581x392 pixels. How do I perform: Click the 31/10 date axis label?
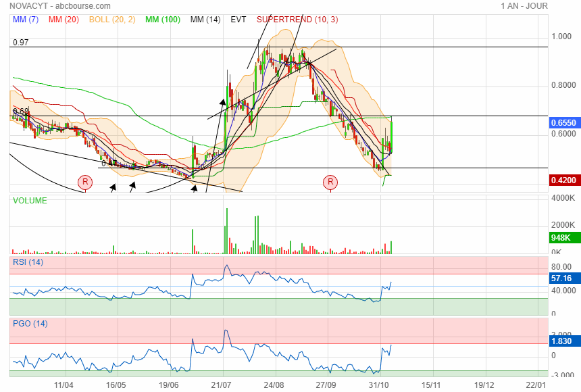[x=379, y=385]
